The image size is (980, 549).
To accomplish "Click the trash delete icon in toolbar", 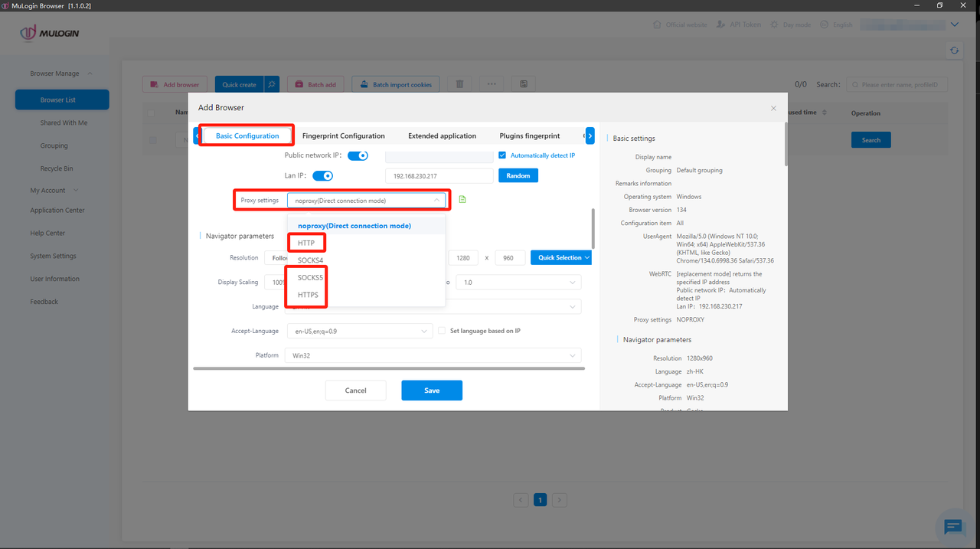I will point(459,84).
